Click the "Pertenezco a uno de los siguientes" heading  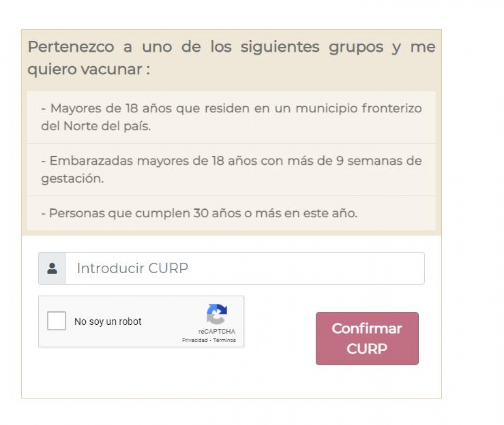231,47
